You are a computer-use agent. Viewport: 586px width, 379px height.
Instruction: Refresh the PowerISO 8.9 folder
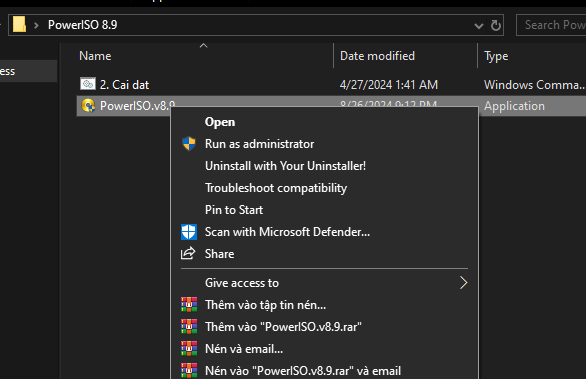[x=496, y=25]
